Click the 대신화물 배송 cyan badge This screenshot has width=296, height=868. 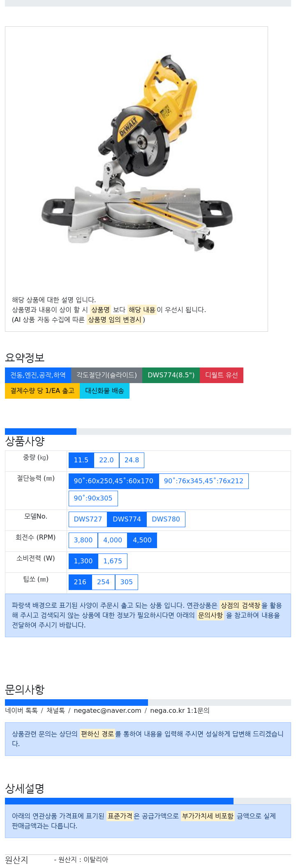[104, 391]
